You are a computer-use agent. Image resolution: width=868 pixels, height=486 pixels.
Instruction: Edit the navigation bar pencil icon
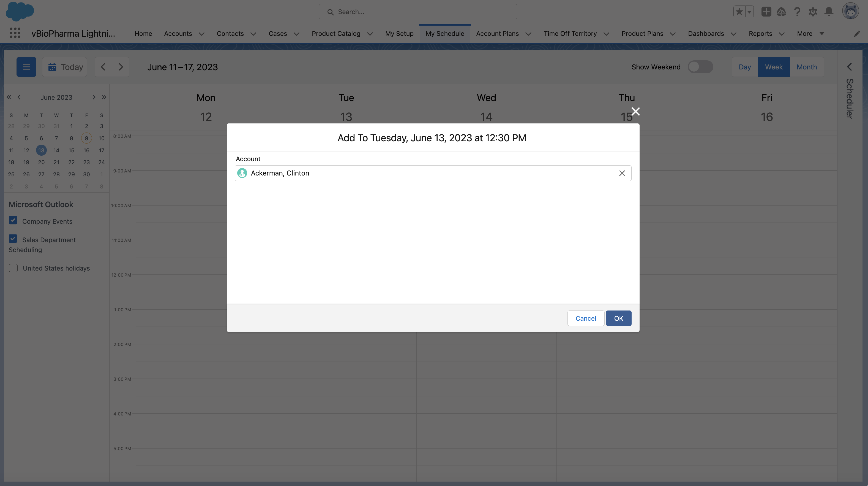856,34
